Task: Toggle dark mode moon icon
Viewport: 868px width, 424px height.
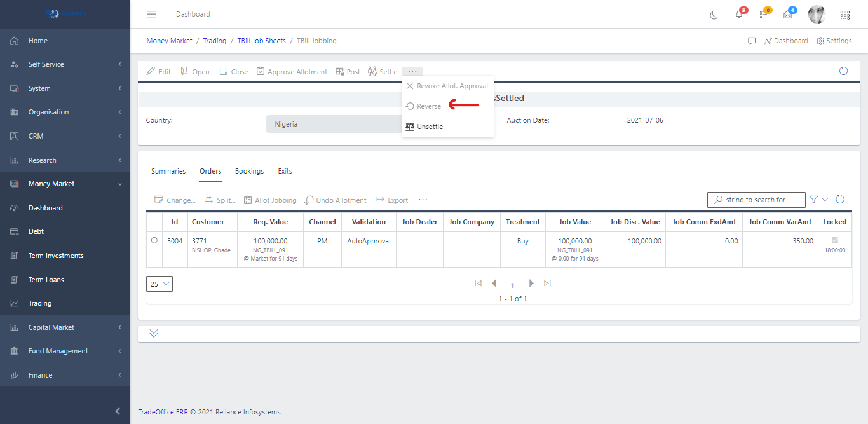Action: coord(714,15)
